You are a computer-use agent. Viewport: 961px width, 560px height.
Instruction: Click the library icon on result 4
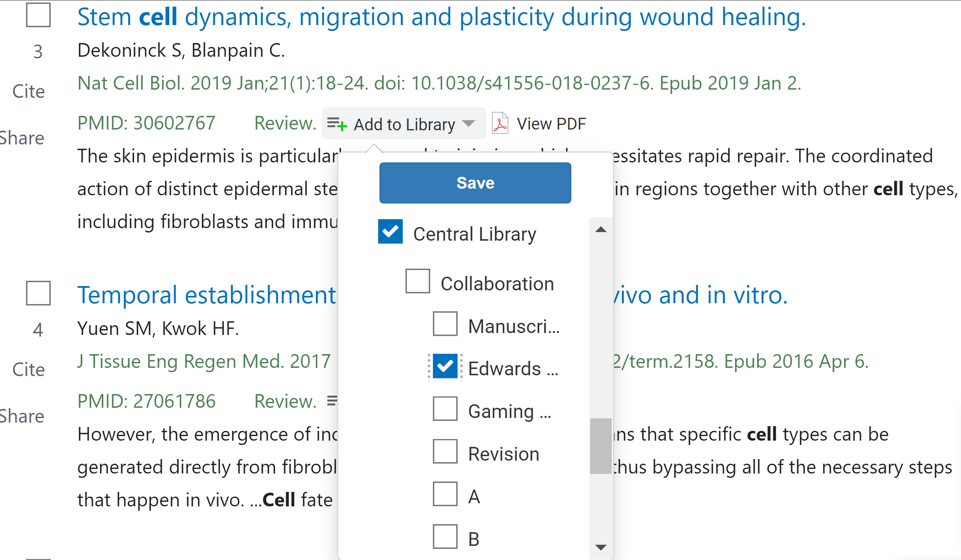point(332,401)
